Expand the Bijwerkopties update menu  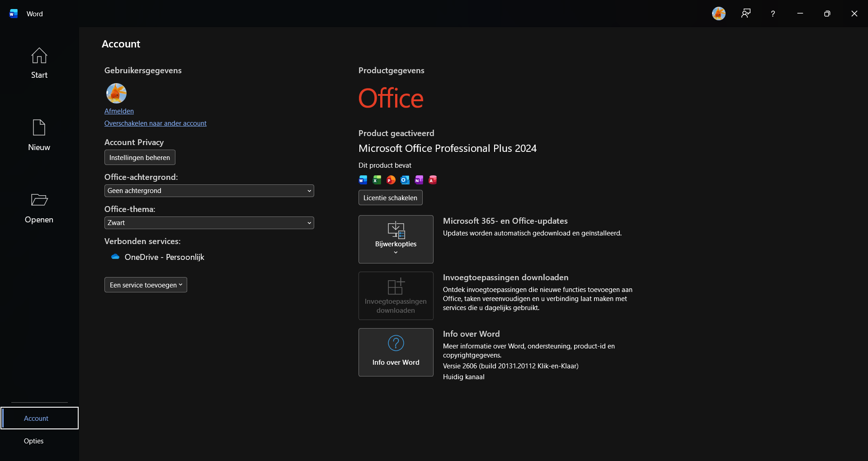(396, 239)
